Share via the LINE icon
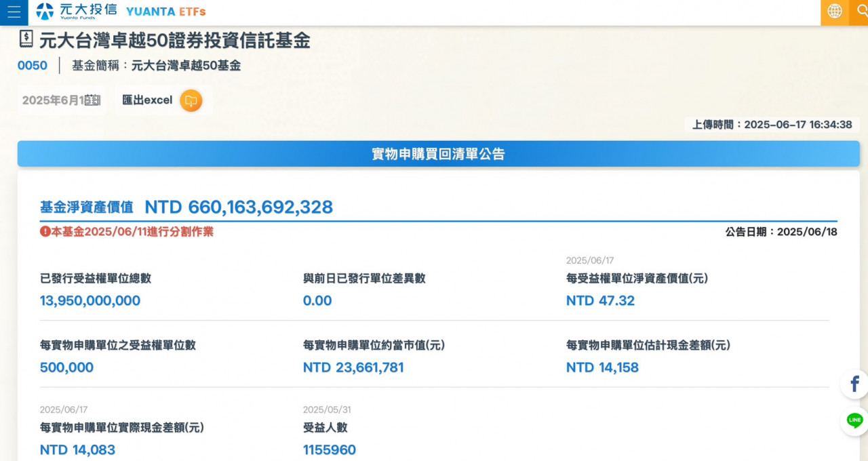 tap(854, 421)
